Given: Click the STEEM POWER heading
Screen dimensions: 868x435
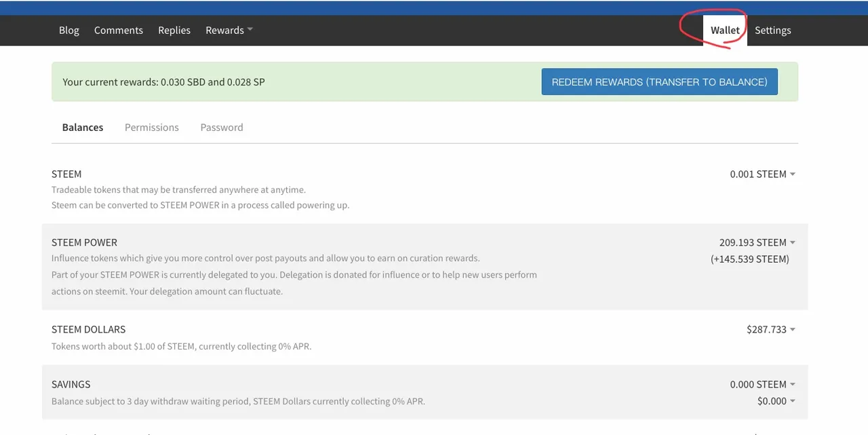Looking at the screenshot, I should 84,242.
